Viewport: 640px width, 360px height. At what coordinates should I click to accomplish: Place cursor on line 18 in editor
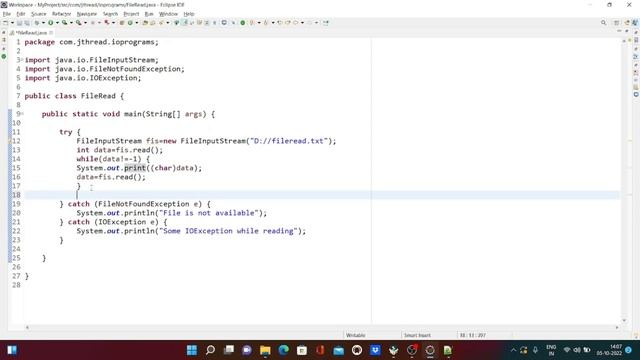pyautogui.click(x=322, y=195)
